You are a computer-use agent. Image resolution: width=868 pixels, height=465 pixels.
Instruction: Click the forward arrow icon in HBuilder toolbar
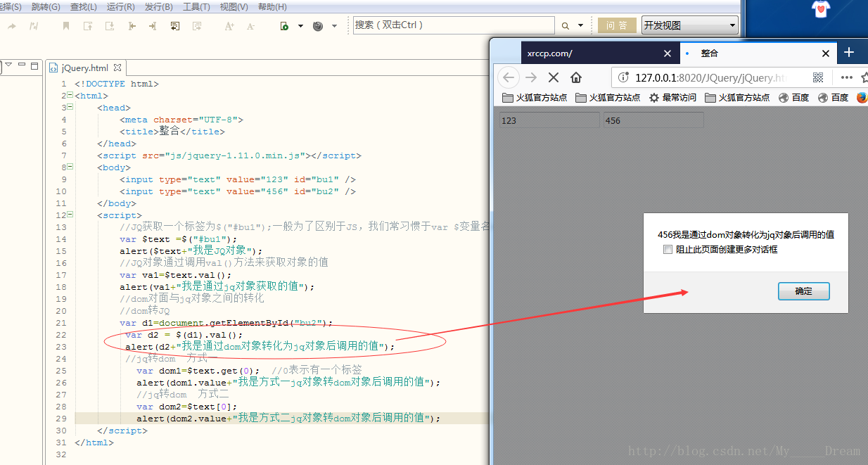point(11,26)
